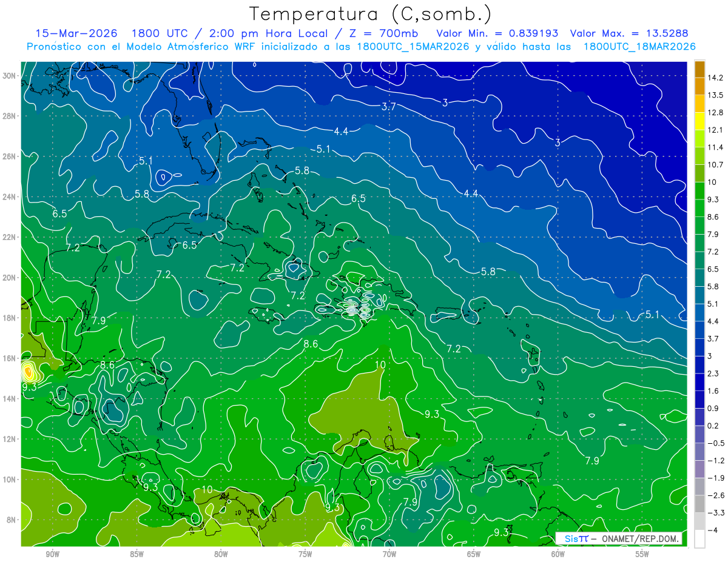This screenshot has height=562, width=728.
Task: Click legend value "10.7"
Action: point(716,165)
